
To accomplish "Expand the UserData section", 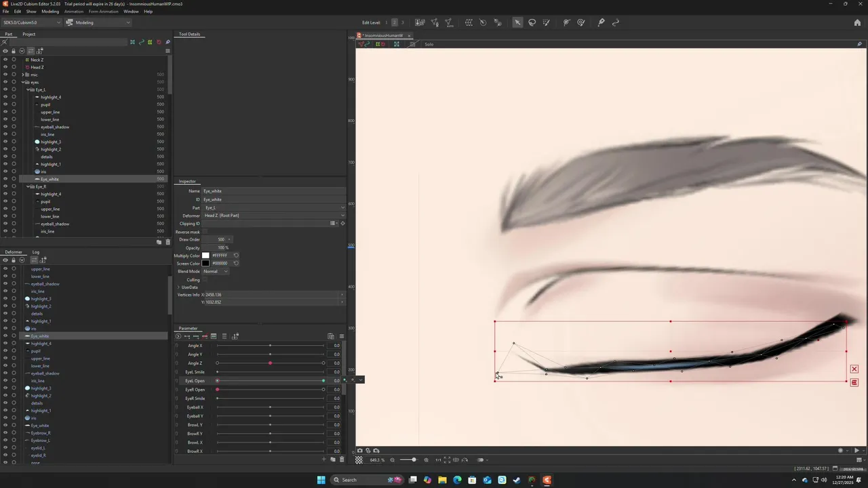I will [178, 287].
